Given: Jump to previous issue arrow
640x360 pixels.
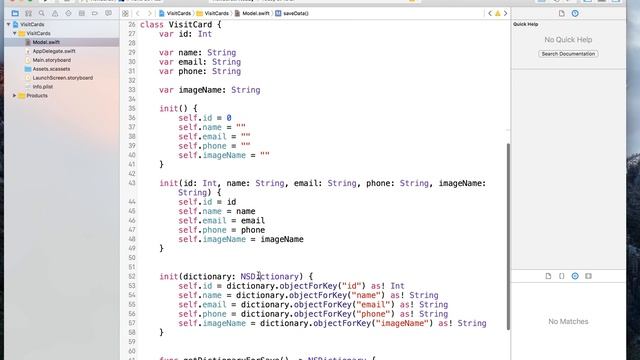Looking at the screenshot, I should click(490, 13).
